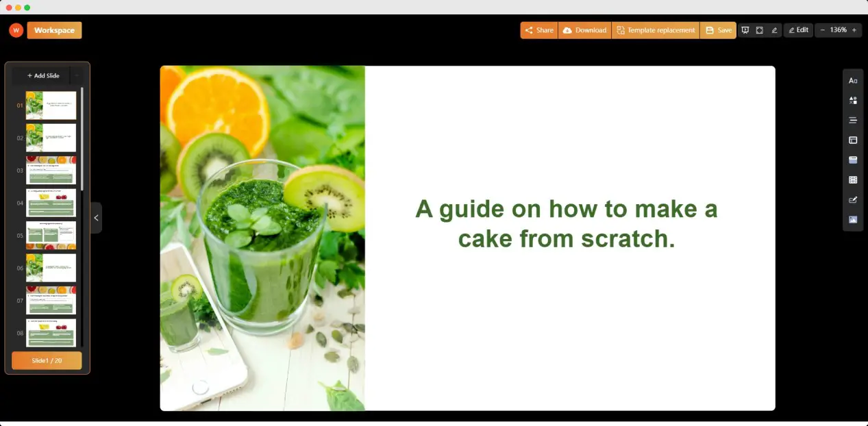Click the orange W user avatar
868x426 pixels.
pos(16,30)
